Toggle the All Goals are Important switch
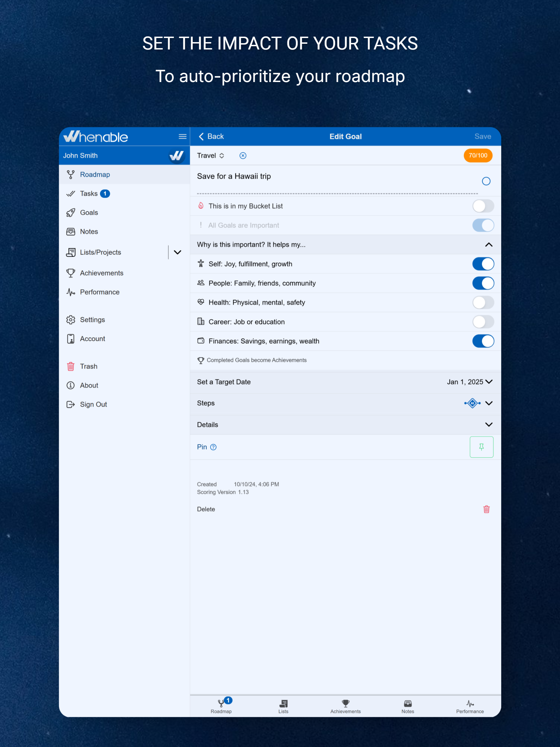 click(x=483, y=225)
